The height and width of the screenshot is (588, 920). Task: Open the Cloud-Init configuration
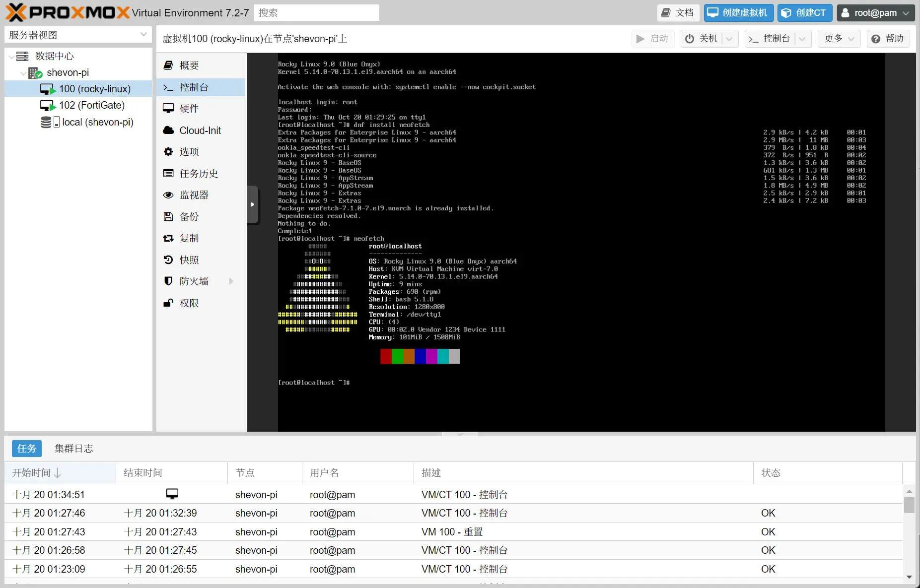200,131
